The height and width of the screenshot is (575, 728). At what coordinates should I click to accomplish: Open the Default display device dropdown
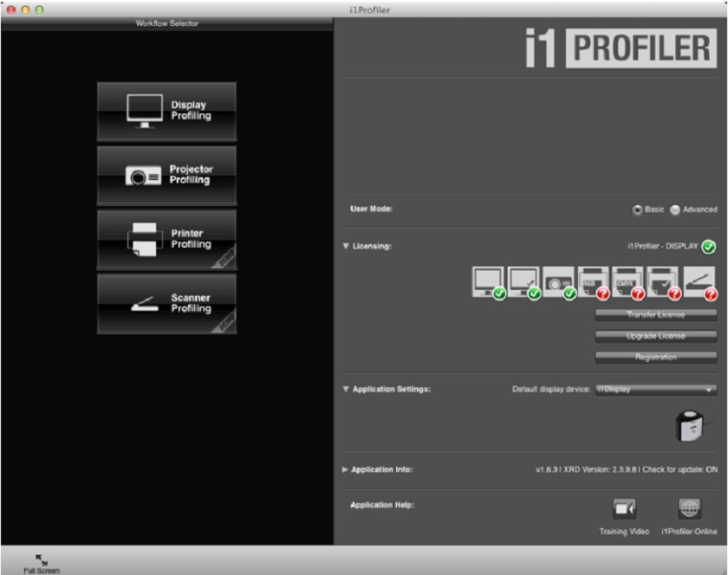(655, 390)
